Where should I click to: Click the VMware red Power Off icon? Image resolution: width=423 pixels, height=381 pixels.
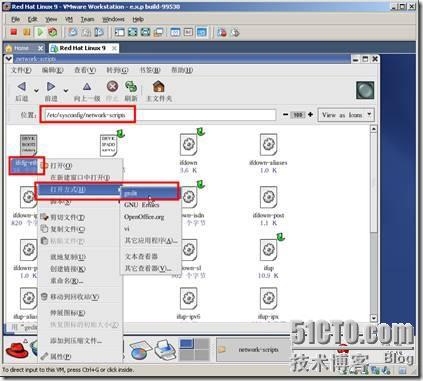pos(14,32)
